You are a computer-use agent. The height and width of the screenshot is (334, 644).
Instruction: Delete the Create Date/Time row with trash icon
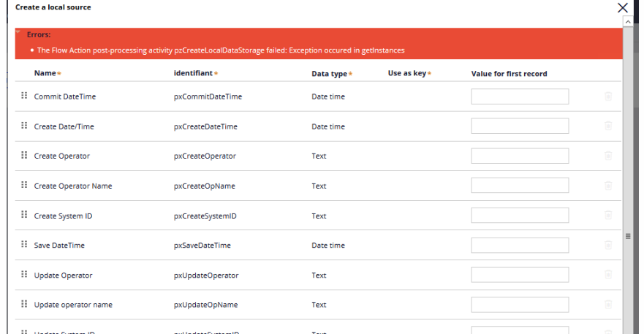(x=608, y=126)
